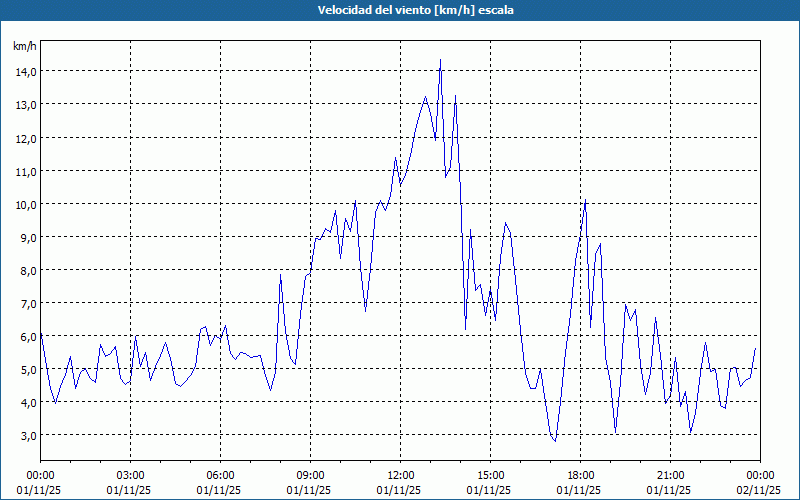The width and height of the screenshot is (800, 500).
Task: Click the line's peak at 18:00 reaching 10 km/h
Action: click(x=585, y=202)
